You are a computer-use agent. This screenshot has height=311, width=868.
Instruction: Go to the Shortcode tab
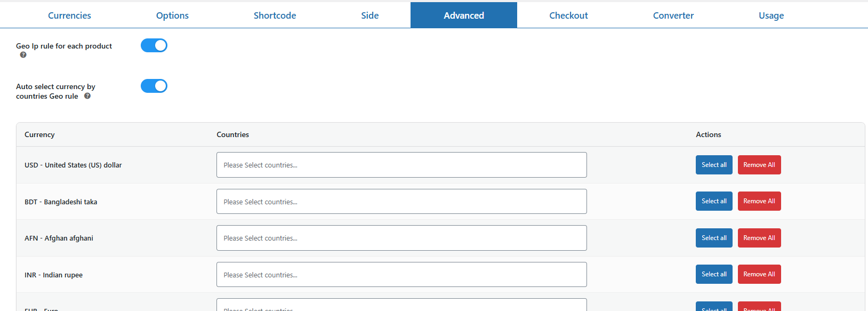pyautogui.click(x=275, y=15)
